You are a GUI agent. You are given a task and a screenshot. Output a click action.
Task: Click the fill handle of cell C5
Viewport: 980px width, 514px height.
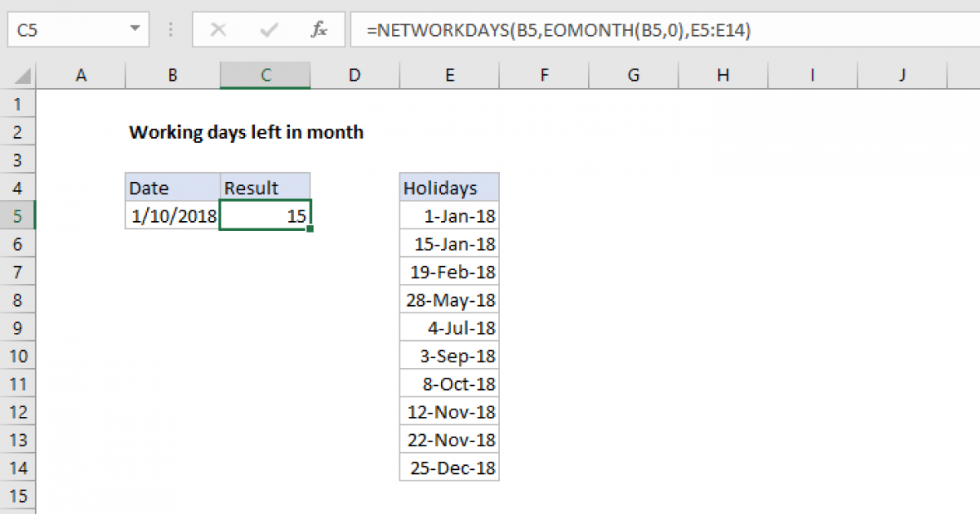point(310,230)
